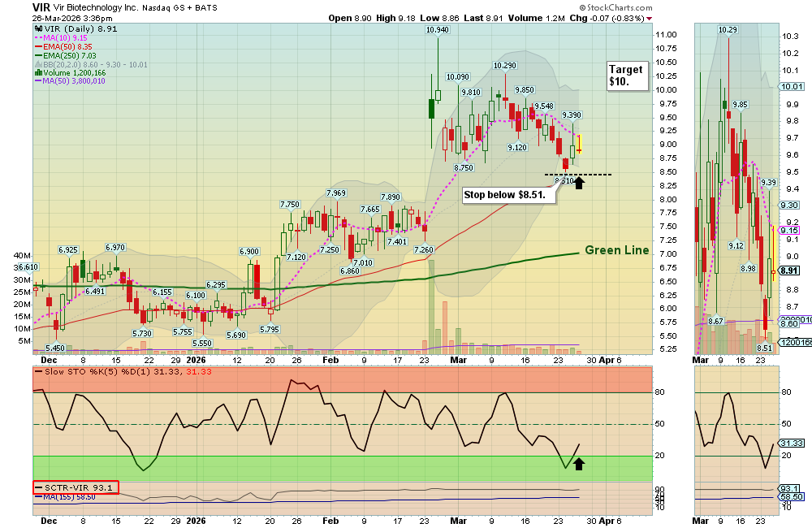Click the 8.98 label in the zoomed right chart
Screen dimensions: 812x528
[748, 268]
